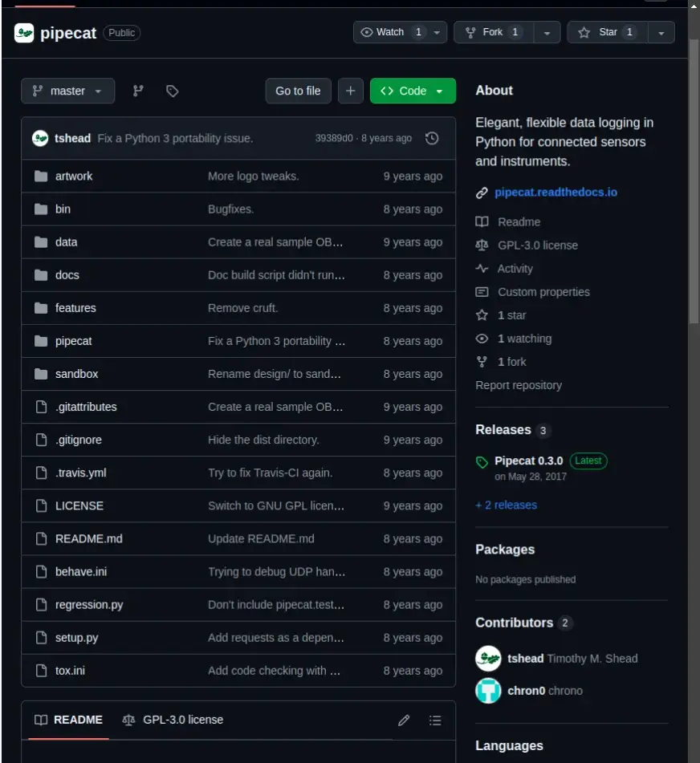
Task: Open the master branch dropdown
Action: [x=67, y=91]
